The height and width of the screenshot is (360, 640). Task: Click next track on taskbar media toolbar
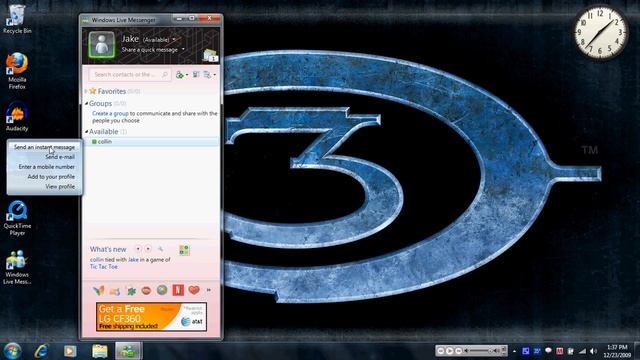[x=458, y=351]
